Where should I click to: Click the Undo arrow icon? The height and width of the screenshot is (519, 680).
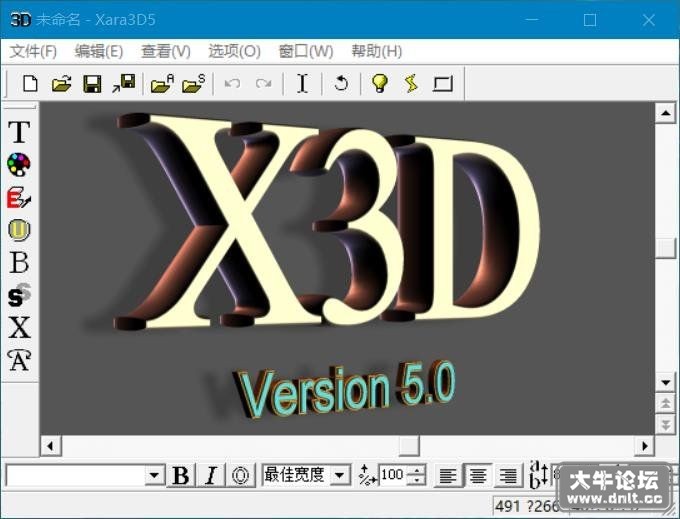232,83
